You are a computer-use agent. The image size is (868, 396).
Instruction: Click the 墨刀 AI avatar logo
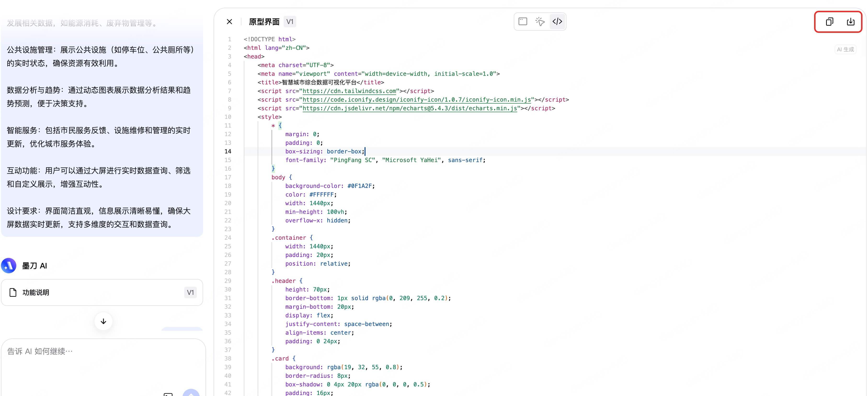(x=9, y=266)
